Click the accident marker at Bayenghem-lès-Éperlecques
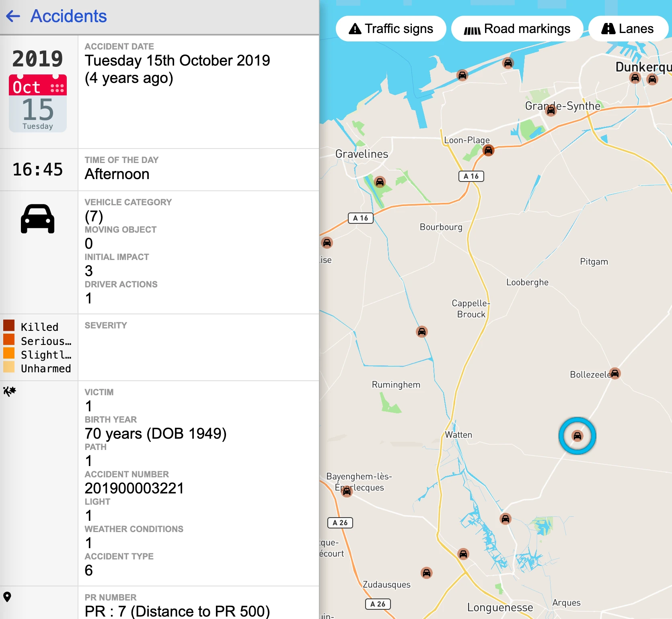Screen dimensions: 672x619 (347, 491)
